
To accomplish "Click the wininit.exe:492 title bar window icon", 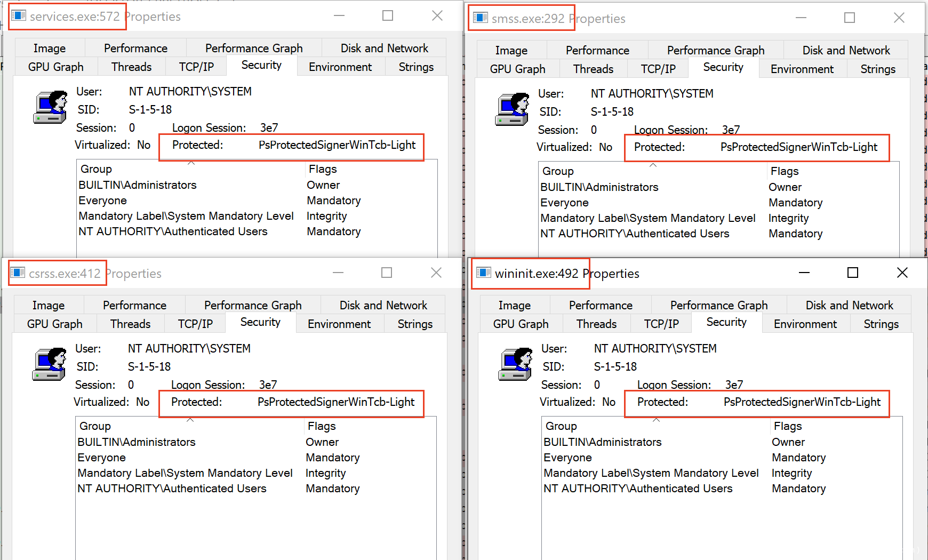I will (x=484, y=273).
